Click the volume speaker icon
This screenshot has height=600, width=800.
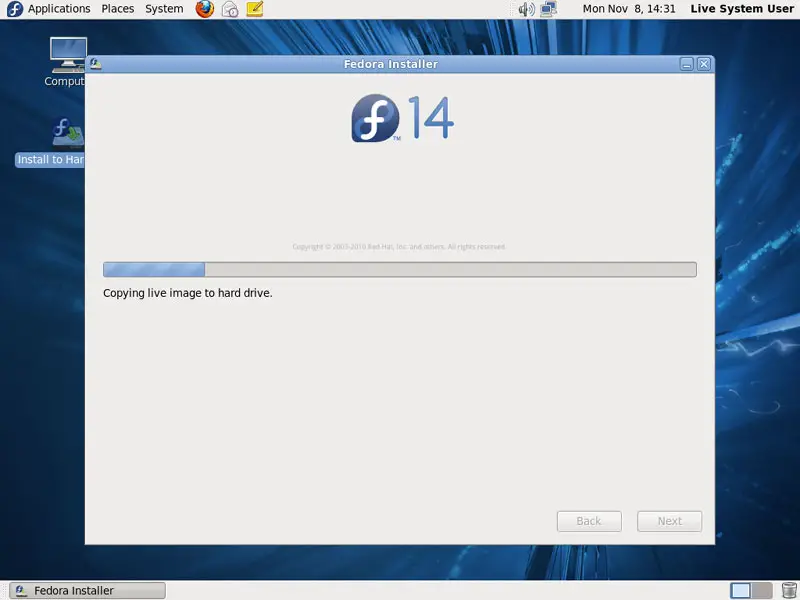[x=526, y=9]
